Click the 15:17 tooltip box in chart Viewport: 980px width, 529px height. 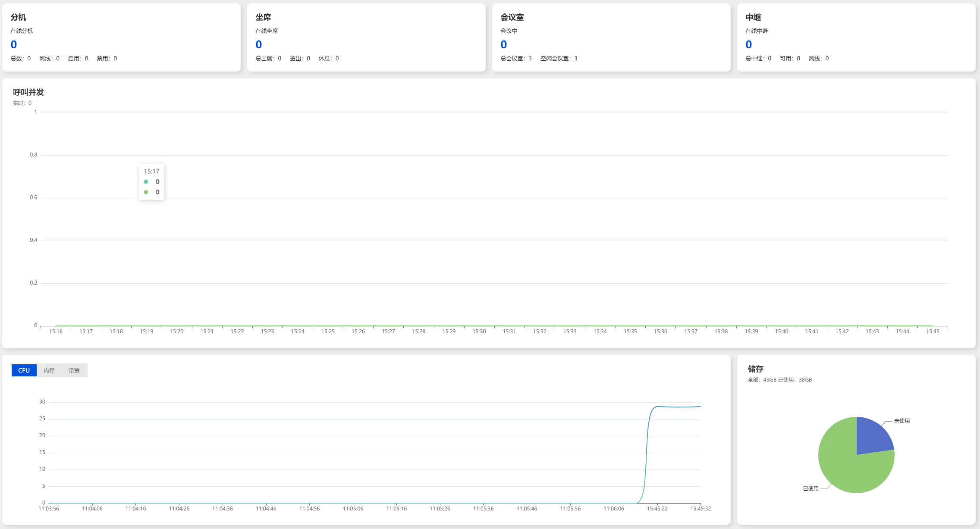[151, 182]
